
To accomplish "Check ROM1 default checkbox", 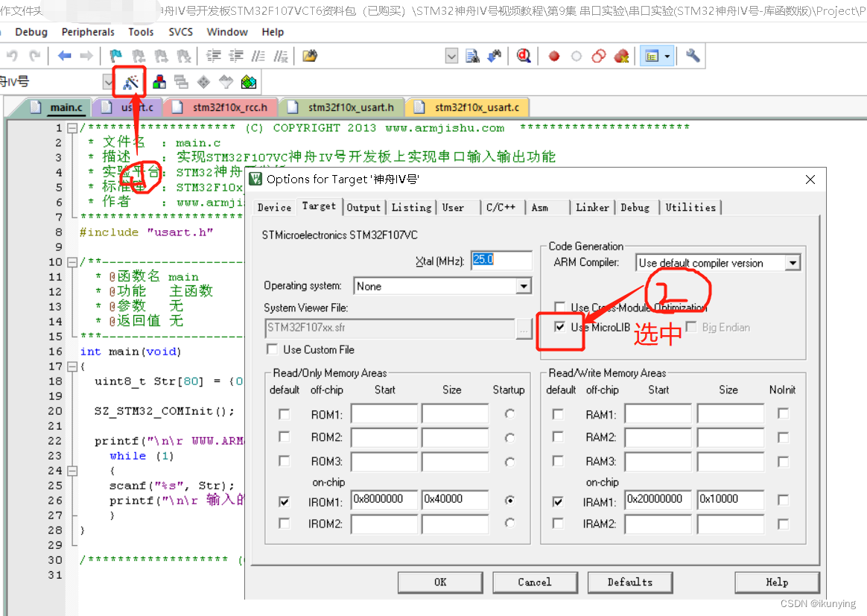I will point(285,414).
